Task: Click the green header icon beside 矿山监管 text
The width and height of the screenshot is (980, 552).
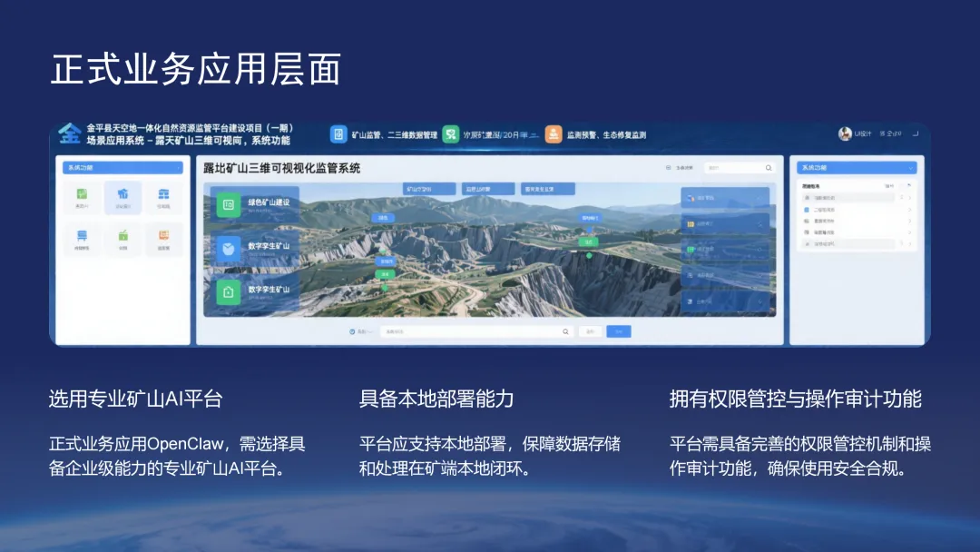Action: click(451, 134)
